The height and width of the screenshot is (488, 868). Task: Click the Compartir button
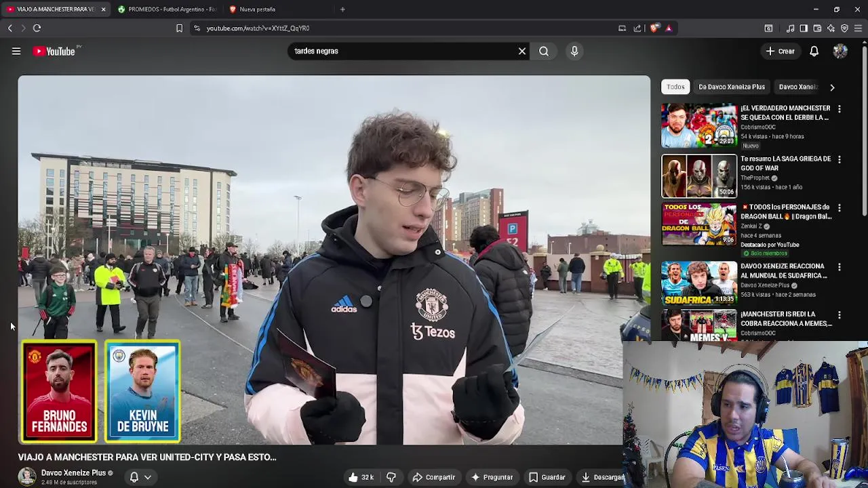(x=434, y=477)
